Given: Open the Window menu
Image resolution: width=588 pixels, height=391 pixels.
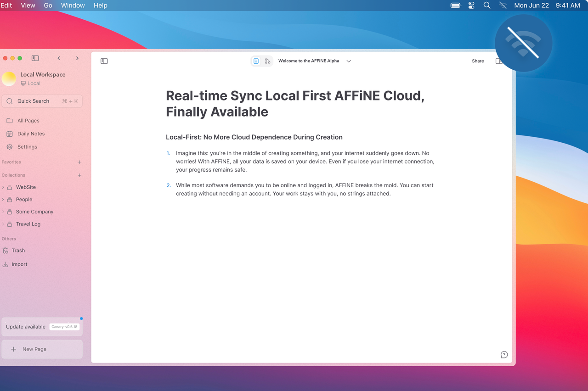Looking at the screenshot, I should point(73,6).
